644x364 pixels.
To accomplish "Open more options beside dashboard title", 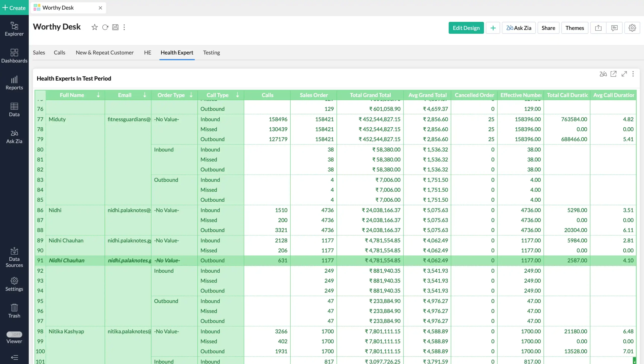I will (124, 27).
